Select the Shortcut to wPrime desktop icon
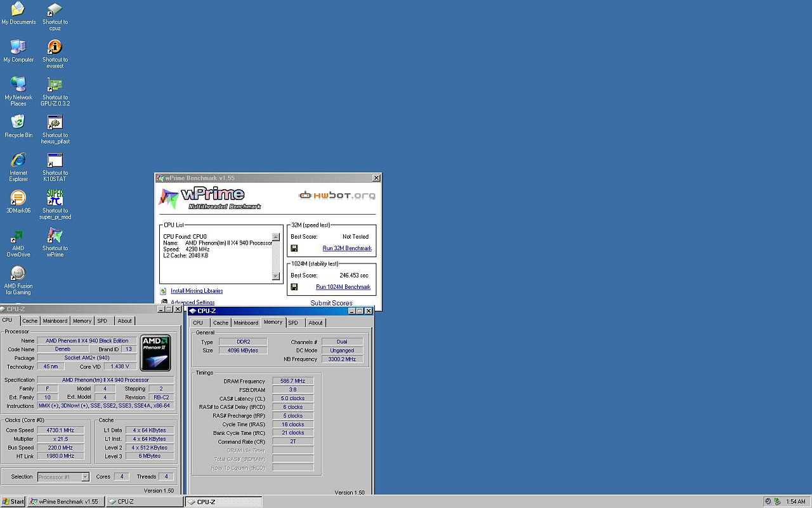This screenshot has width=812, height=508. click(x=55, y=243)
